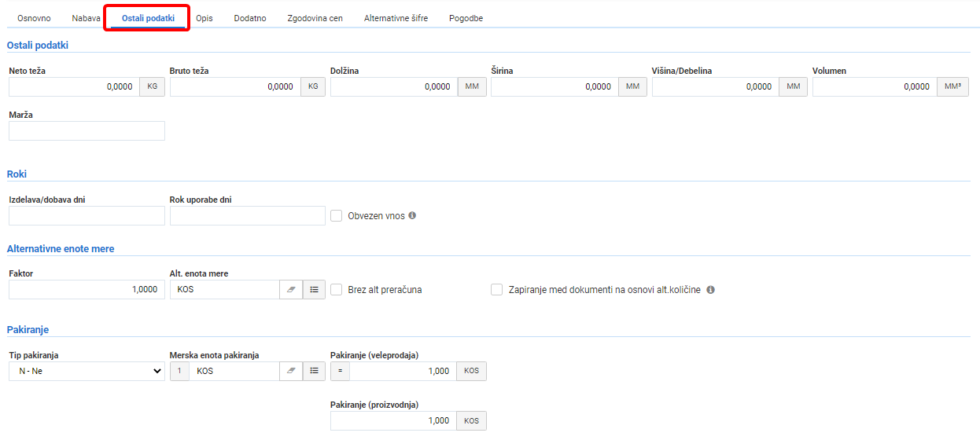Click the Bruto teža input field
This screenshot has width=980, height=440.
point(235,86)
